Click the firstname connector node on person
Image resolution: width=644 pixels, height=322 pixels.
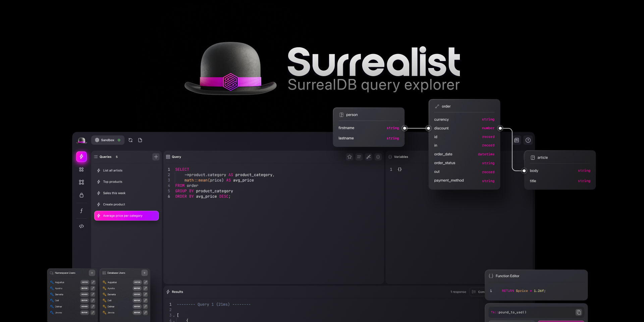405,128
